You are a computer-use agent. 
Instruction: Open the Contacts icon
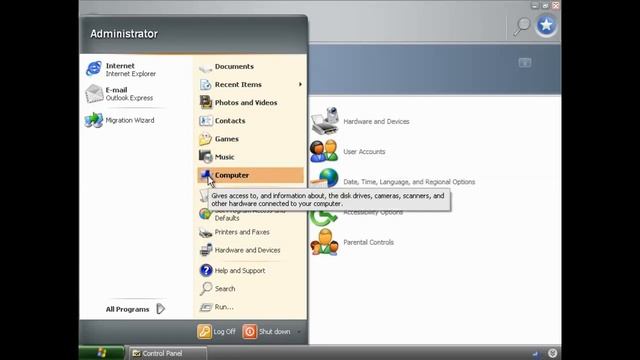[205, 121]
